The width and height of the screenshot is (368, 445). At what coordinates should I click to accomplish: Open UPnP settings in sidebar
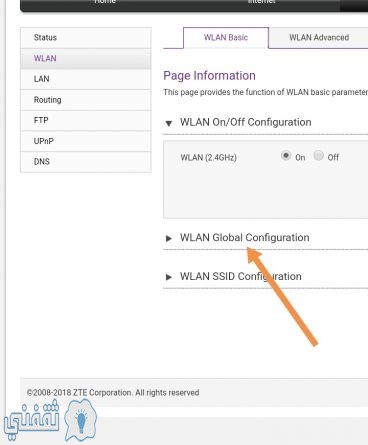tap(86, 141)
